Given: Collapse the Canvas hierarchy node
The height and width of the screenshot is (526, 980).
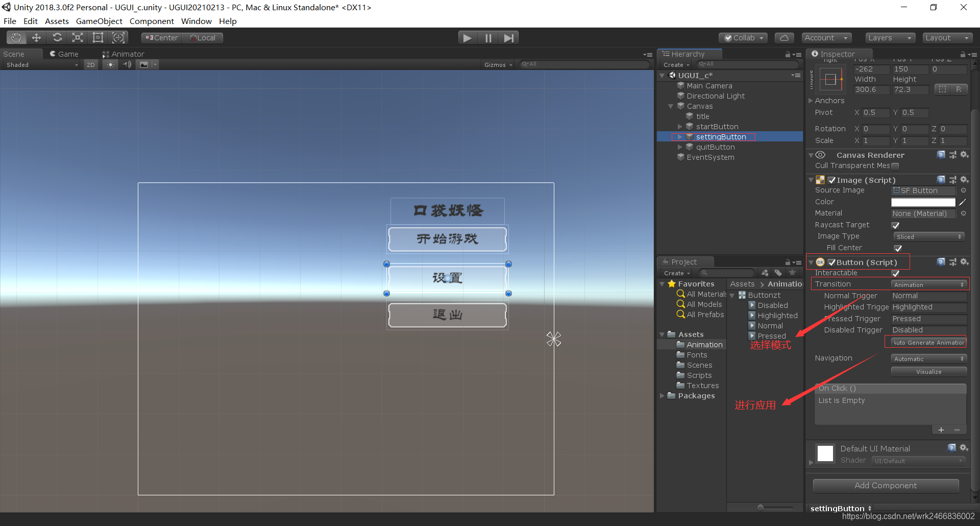Looking at the screenshot, I should (671, 106).
